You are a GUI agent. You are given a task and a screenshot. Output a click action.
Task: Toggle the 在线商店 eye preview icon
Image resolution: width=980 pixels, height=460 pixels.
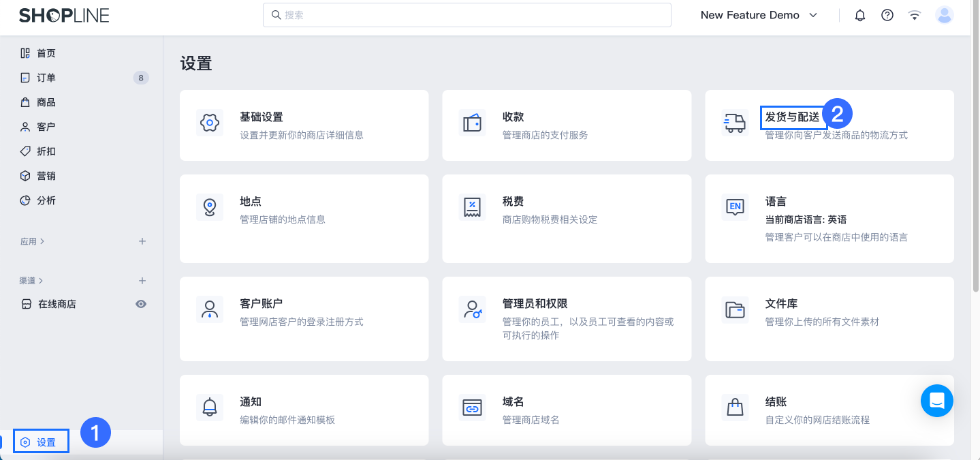(x=141, y=304)
